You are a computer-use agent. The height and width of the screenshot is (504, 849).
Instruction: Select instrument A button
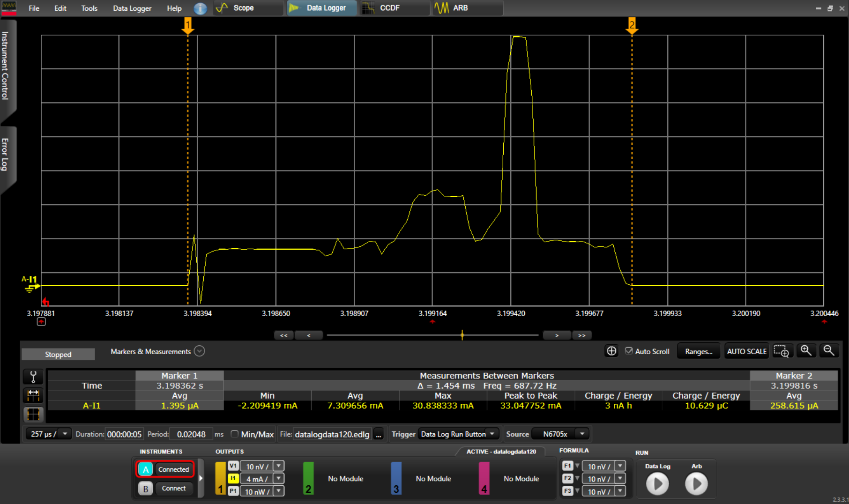[146, 469]
